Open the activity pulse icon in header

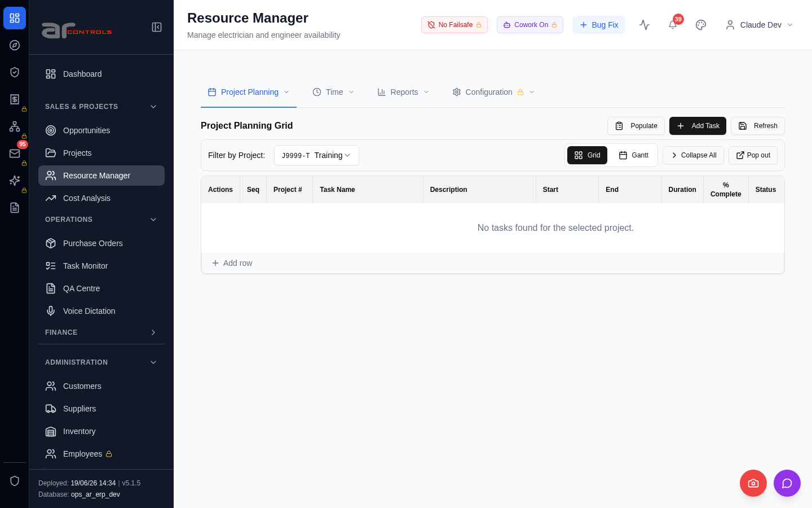coord(645,25)
